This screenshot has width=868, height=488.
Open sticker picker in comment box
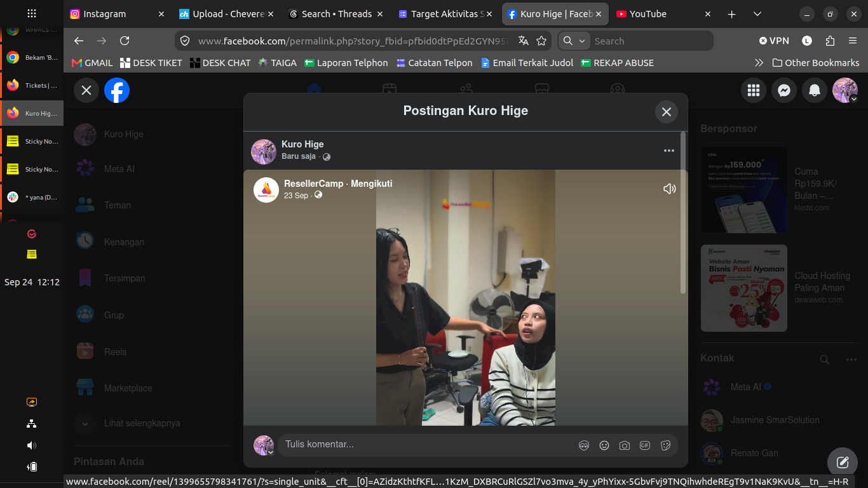[x=665, y=445]
